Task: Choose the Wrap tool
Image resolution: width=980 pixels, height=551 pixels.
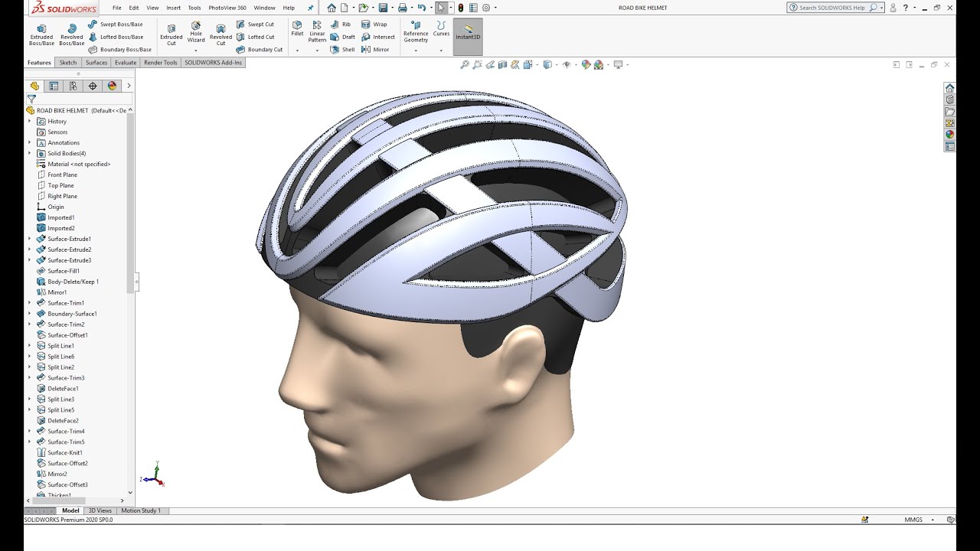Action: [x=374, y=24]
